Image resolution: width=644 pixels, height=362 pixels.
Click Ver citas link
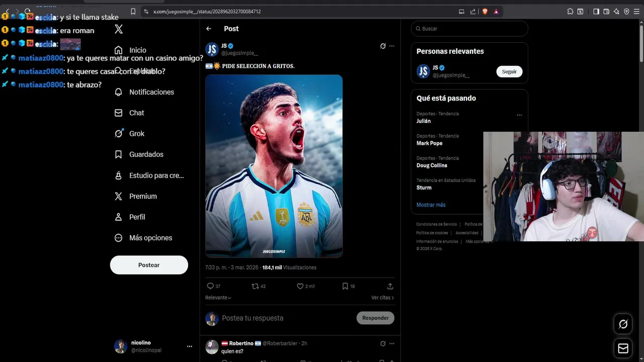(382, 298)
